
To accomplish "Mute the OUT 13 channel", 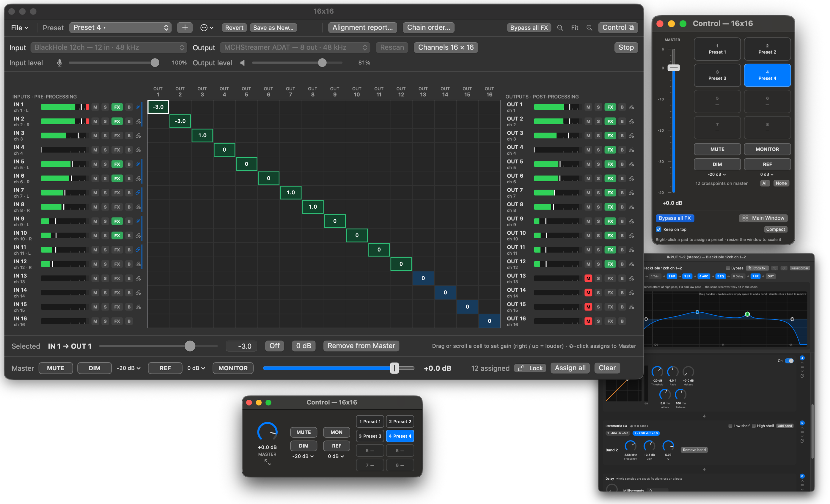I will pos(588,278).
